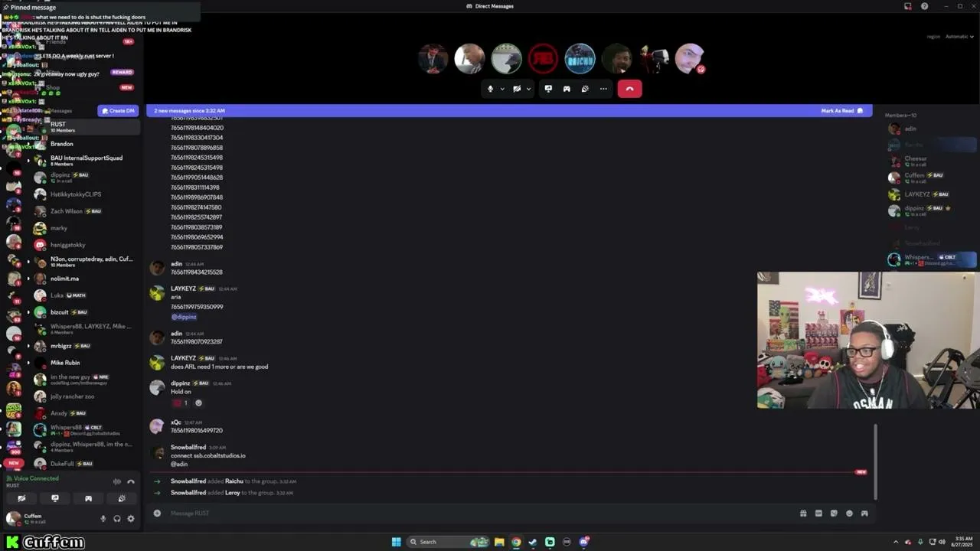
Task: Click RAICHU avatar in call
Action: pos(580,58)
